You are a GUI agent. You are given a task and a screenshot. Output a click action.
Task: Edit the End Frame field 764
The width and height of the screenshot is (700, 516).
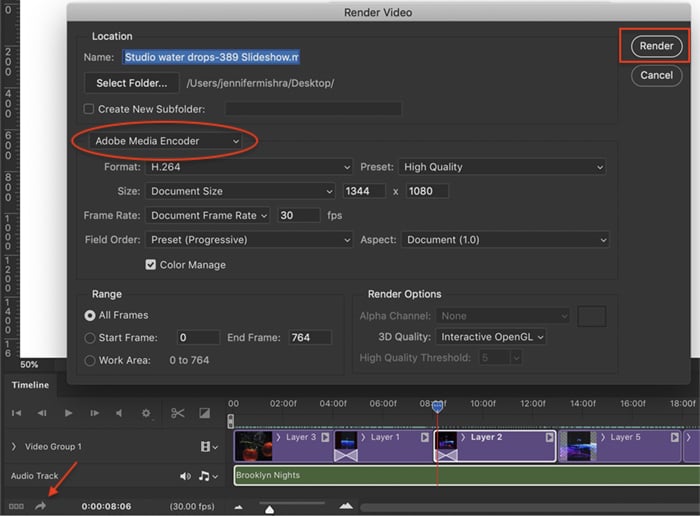pyautogui.click(x=310, y=337)
